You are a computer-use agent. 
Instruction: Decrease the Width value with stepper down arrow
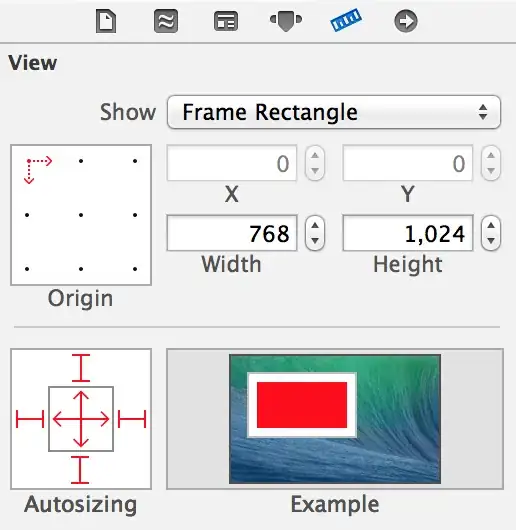coord(315,241)
